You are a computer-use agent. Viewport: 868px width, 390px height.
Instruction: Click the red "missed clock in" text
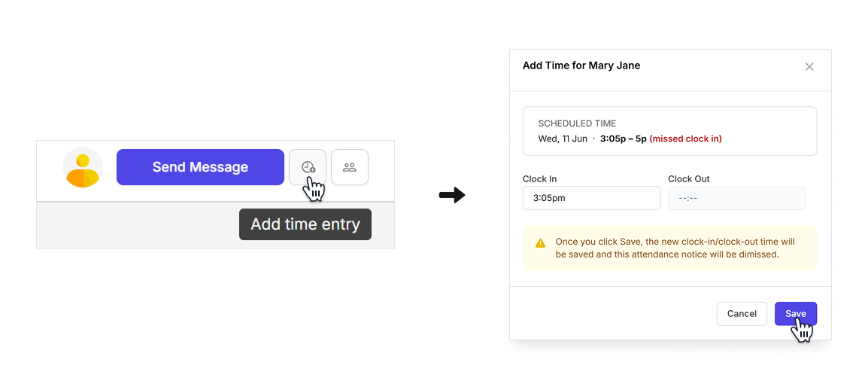[x=685, y=139]
